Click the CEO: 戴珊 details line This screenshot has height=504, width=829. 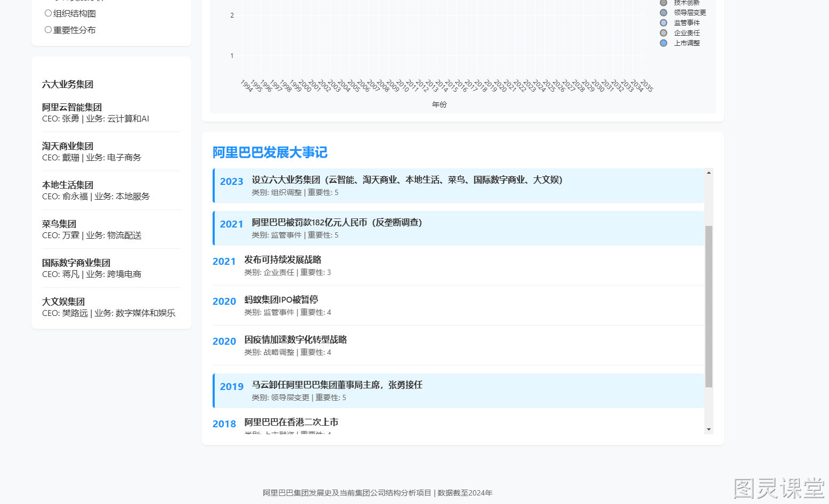92,158
